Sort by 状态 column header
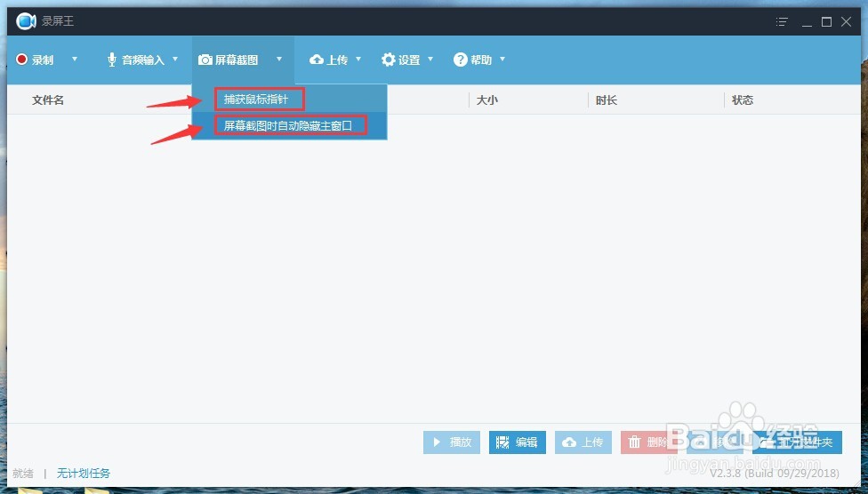This screenshot has height=494, width=868. pos(743,100)
